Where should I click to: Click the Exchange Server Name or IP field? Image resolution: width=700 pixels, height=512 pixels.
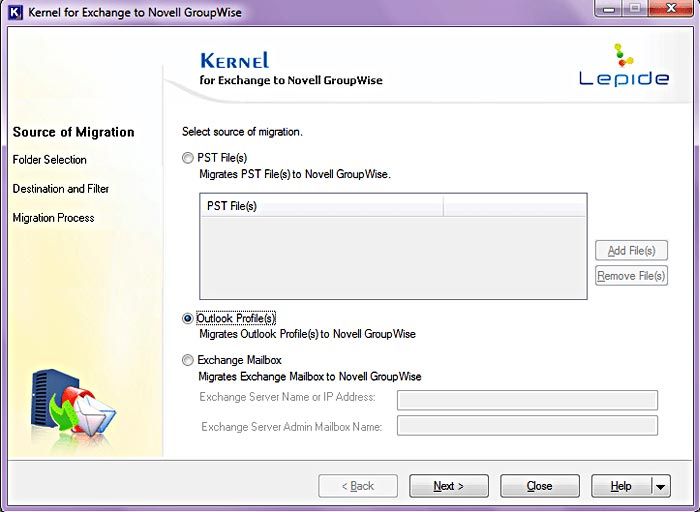click(527, 400)
